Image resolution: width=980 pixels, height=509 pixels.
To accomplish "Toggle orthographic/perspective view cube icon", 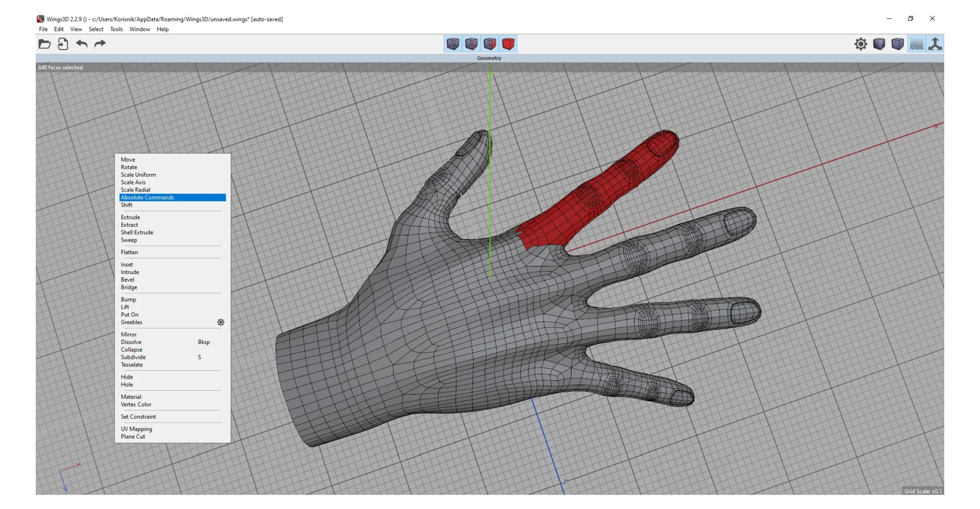I will [x=897, y=44].
